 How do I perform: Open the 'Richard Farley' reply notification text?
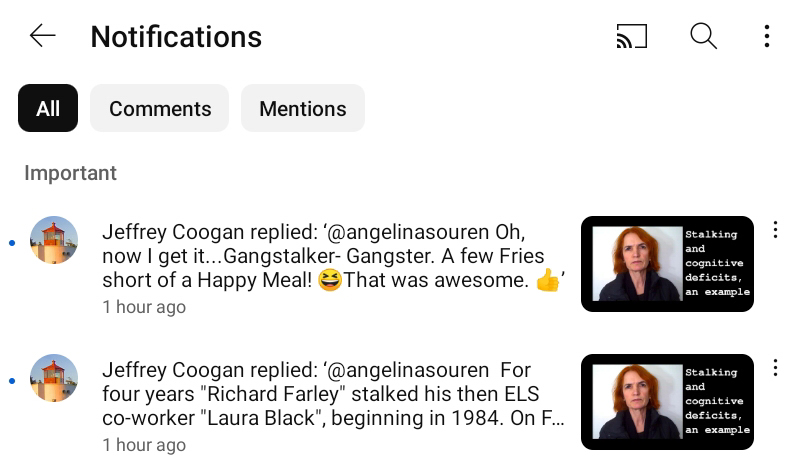(x=334, y=394)
